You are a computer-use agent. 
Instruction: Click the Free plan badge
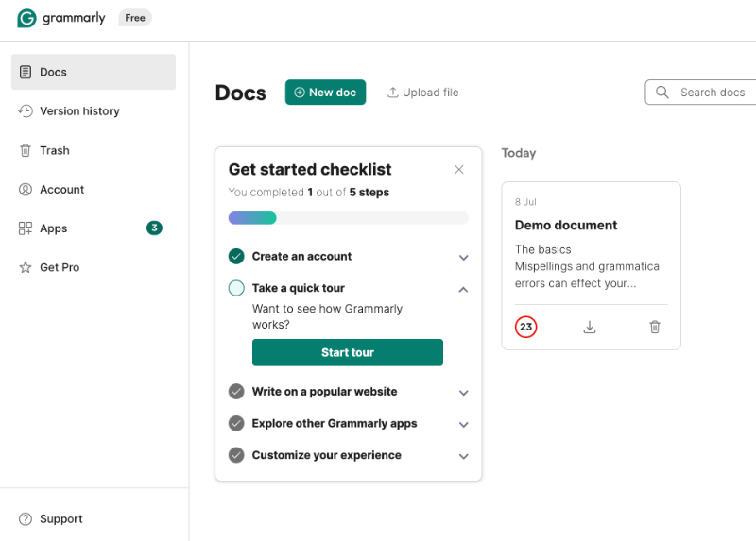[135, 18]
